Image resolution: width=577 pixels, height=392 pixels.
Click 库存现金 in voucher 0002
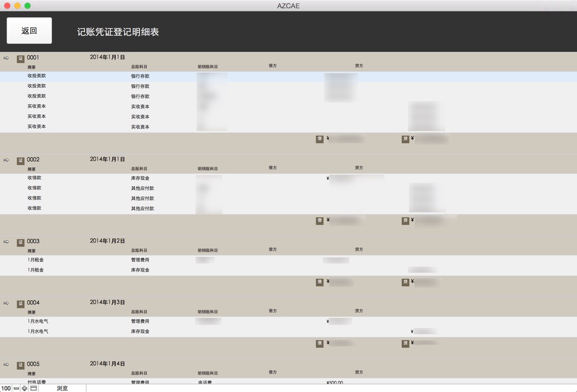(140, 178)
